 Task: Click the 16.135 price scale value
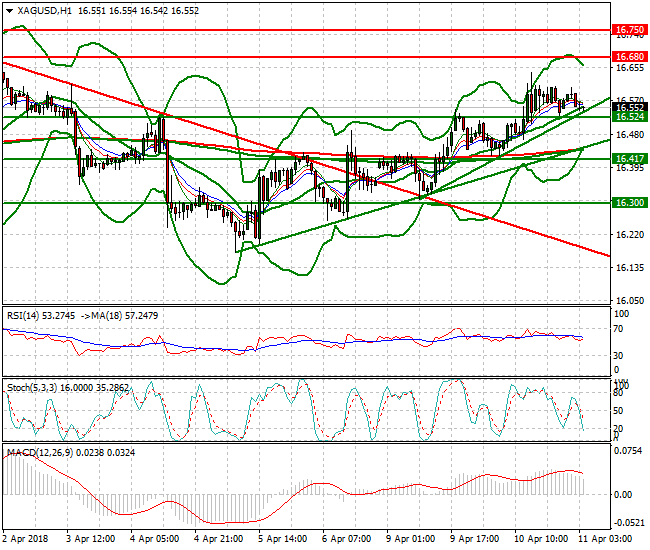coord(630,268)
